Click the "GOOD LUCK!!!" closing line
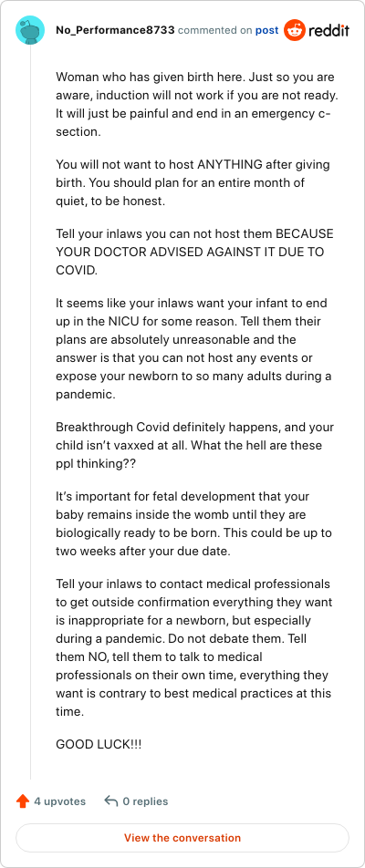The height and width of the screenshot is (868, 365). 99,745
